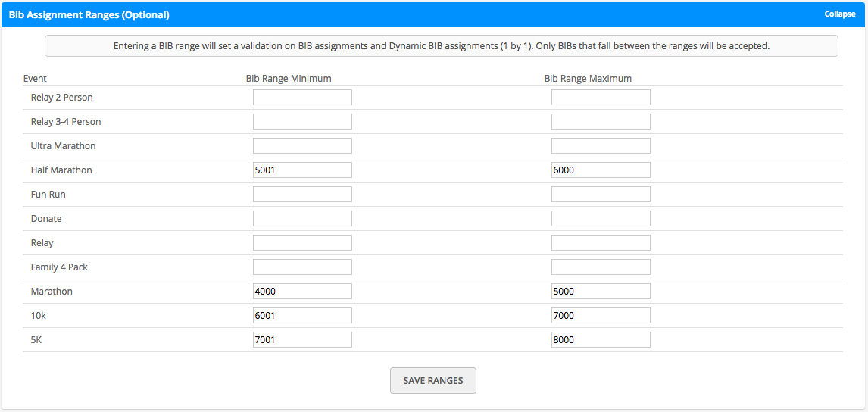Click Family 4 Pack maximum field
The image size is (868, 412).
coord(601,267)
